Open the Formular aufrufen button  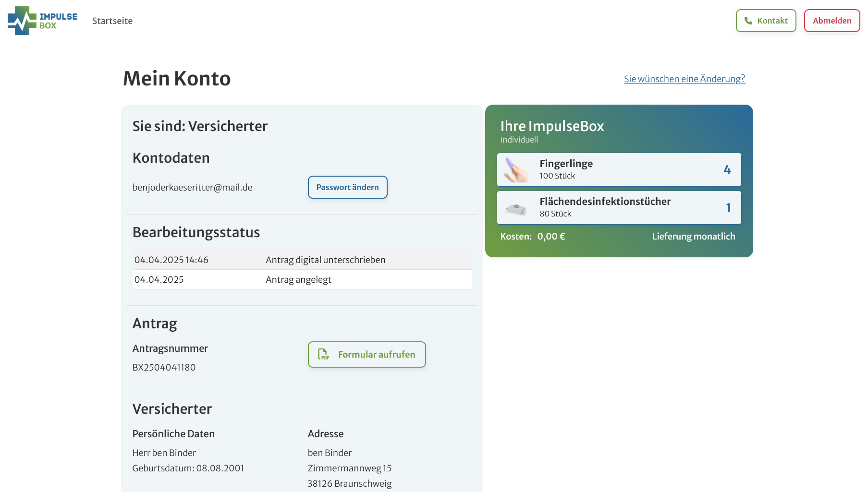coord(367,354)
